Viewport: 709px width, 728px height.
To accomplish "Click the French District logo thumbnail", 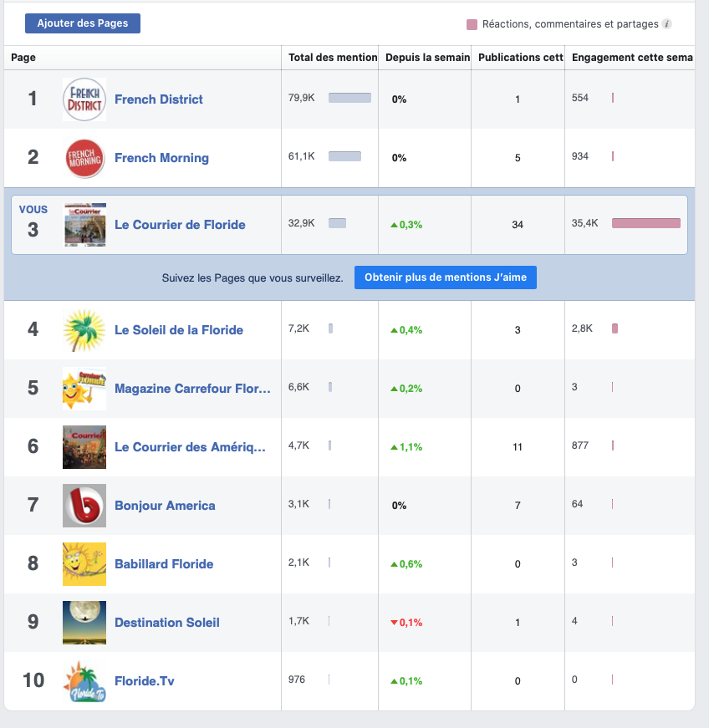I will pyautogui.click(x=84, y=99).
